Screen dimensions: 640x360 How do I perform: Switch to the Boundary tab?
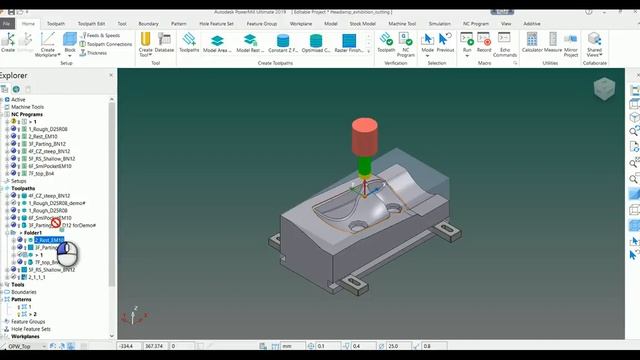point(148,24)
